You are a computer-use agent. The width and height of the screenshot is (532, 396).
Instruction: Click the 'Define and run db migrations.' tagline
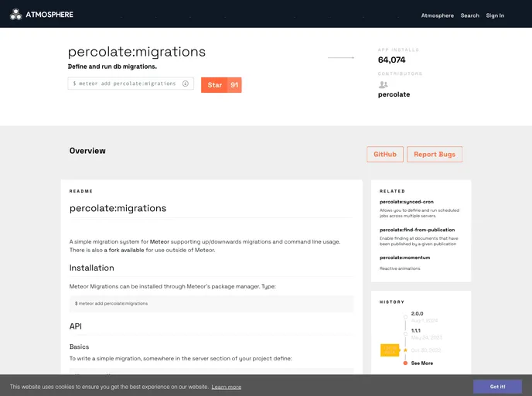click(112, 67)
